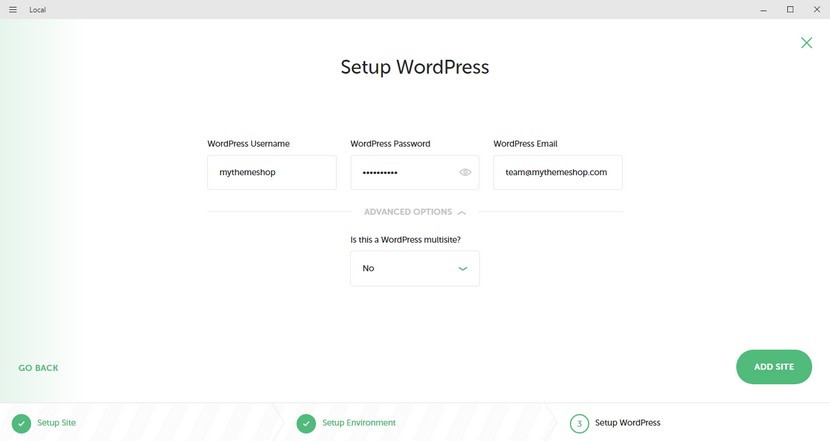The width and height of the screenshot is (830, 441).
Task: Close the Local application window
Action: 817,10
